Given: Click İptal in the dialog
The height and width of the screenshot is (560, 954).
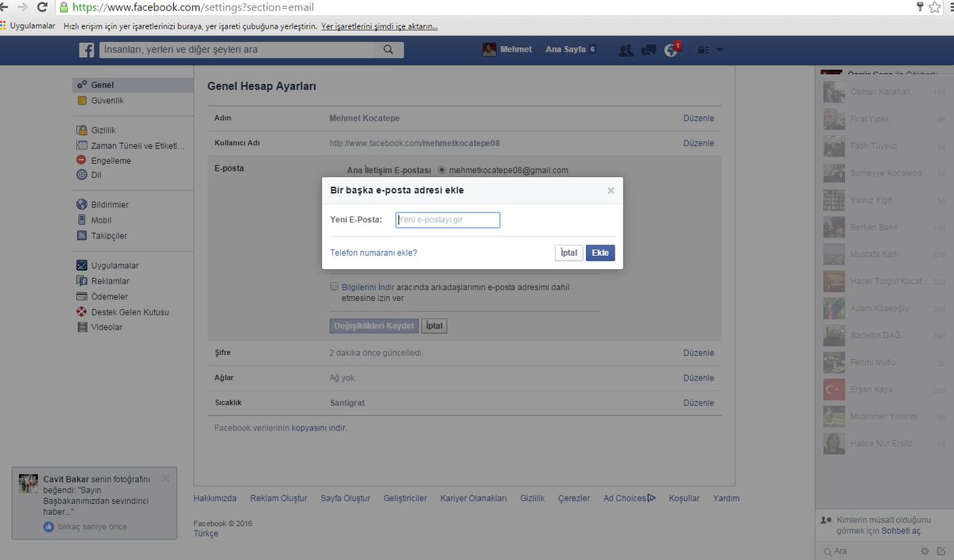Looking at the screenshot, I should tap(568, 253).
